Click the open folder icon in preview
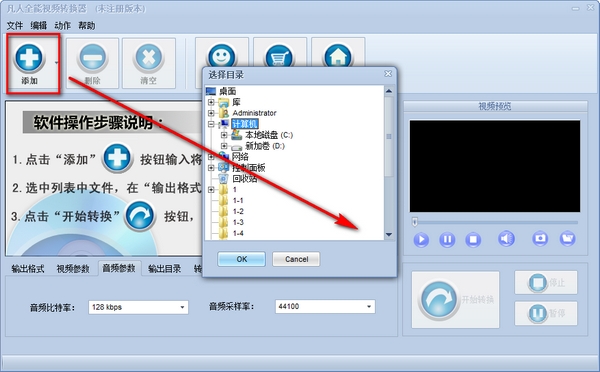This screenshot has height=372, width=600. coord(567,238)
